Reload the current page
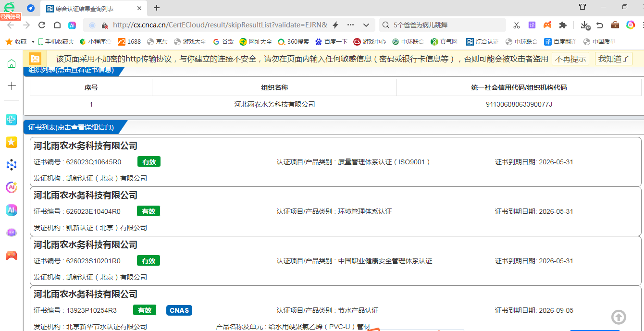 pyautogui.click(x=42, y=25)
